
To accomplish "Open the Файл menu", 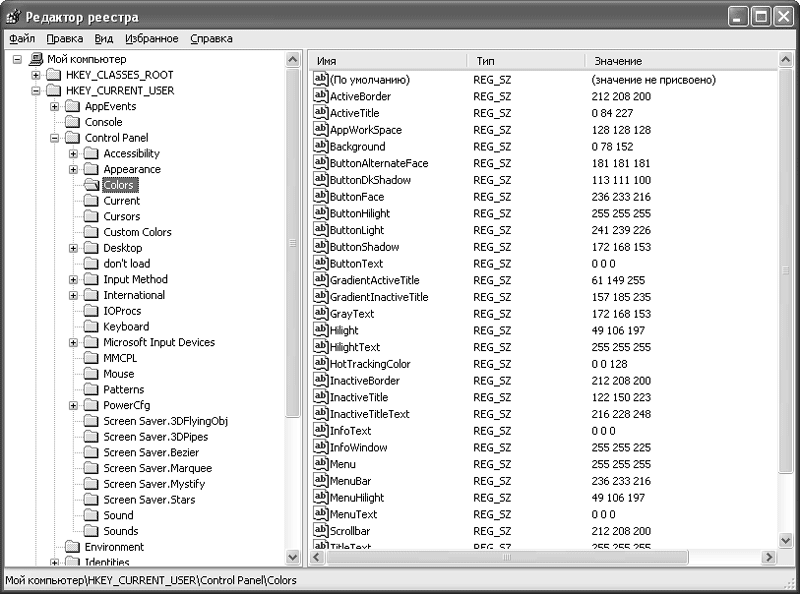I will click(22, 39).
